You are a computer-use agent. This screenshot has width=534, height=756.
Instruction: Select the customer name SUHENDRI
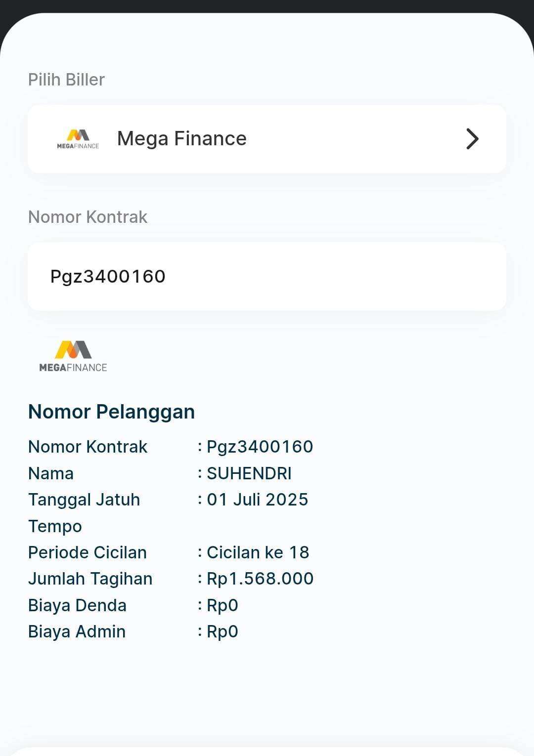249,473
